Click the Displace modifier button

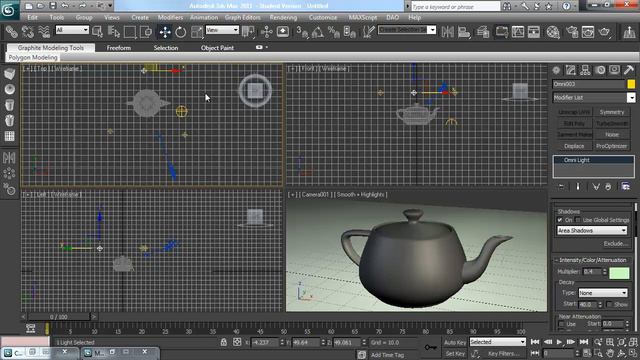pyautogui.click(x=574, y=146)
